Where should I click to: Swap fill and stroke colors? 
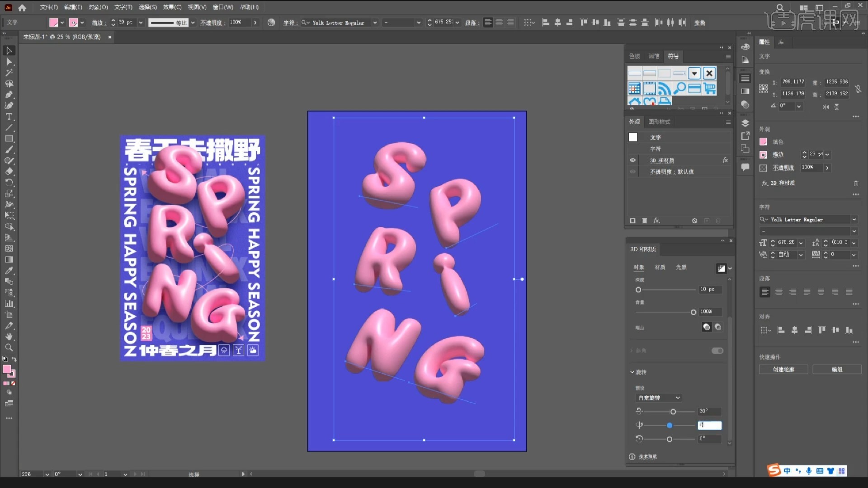pos(14,360)
